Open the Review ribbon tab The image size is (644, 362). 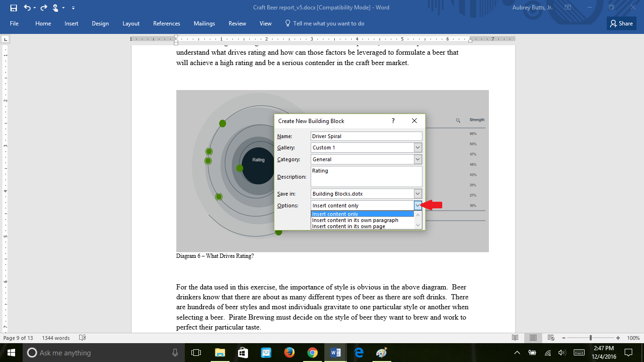pos(237,24)
